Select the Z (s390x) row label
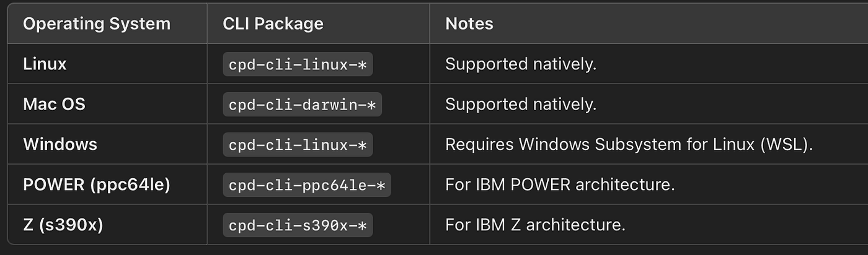Image resolution: width=868 pixels, height=255 pixels. [x=63, y=225]
